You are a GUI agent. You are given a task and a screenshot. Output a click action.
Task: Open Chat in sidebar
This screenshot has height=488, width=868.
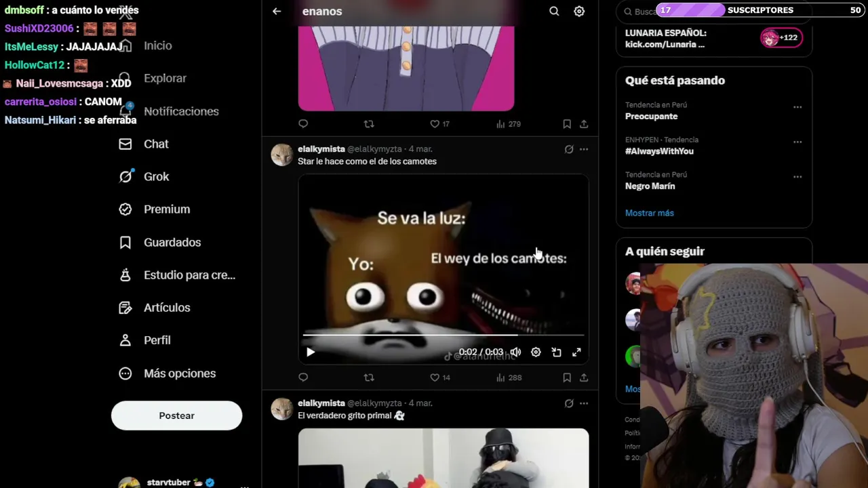pyautogui.click(x=156, y=144)
